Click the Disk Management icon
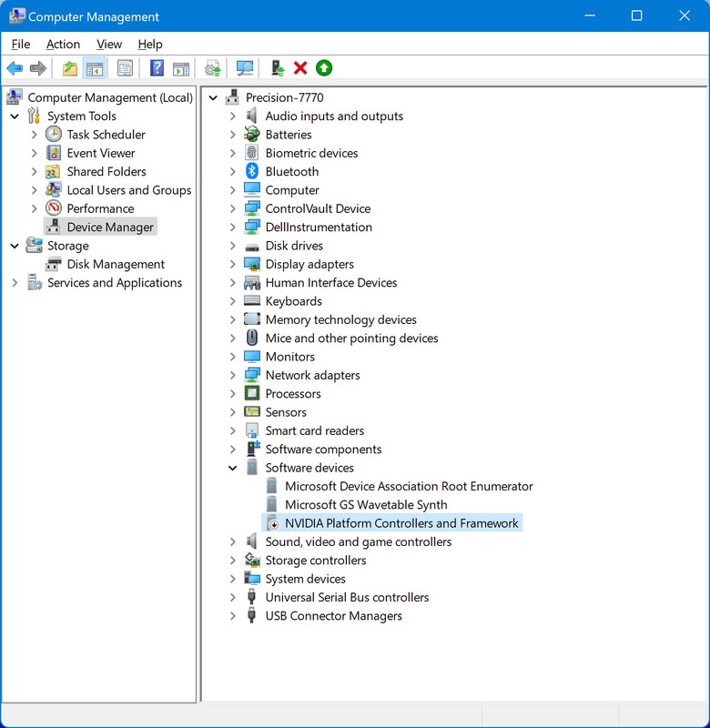Viewport: 710px width, 728px height. tap(54, 264)
